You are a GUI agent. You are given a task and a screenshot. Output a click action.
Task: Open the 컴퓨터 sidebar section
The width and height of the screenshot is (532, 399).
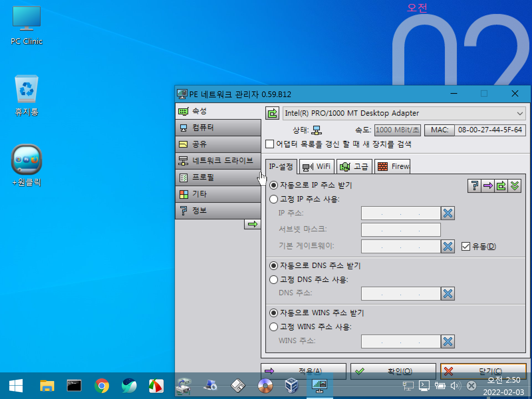click(218, 128)
